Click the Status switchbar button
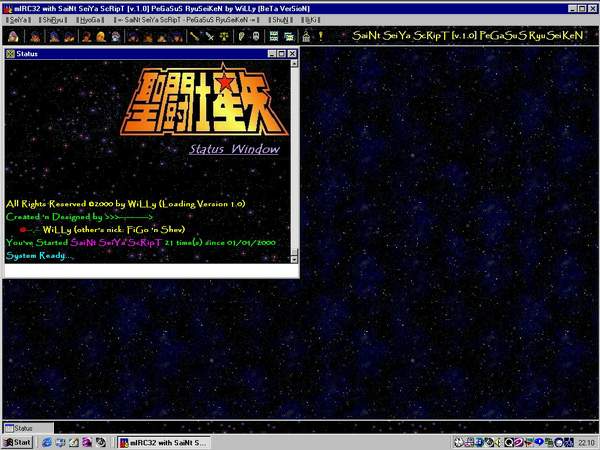 click(28, 428)
